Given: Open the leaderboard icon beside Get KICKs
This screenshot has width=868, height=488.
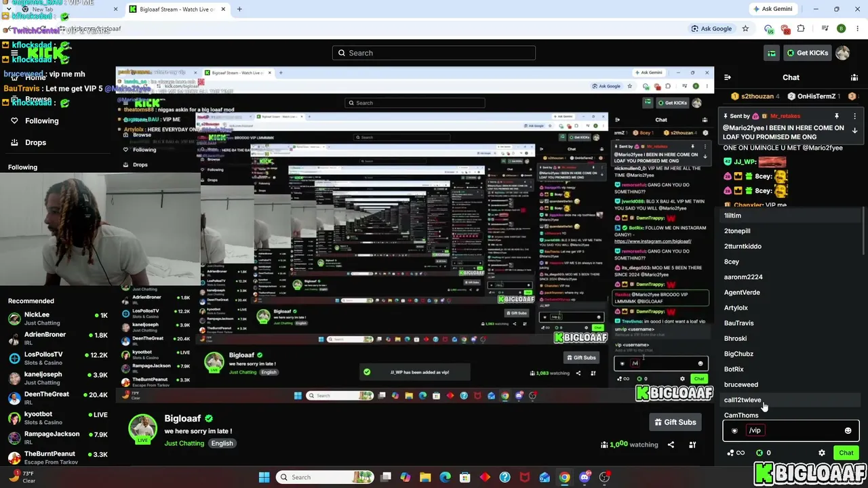Looking at the screenshot, I should [x=772, y=53].
